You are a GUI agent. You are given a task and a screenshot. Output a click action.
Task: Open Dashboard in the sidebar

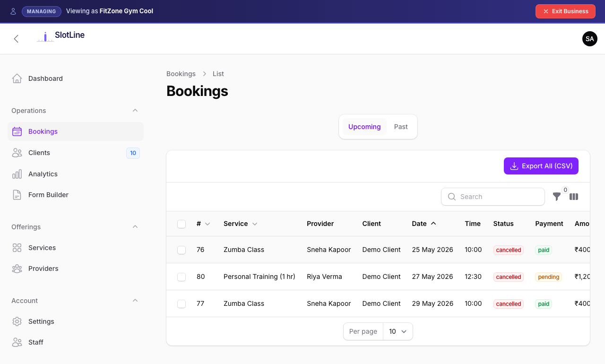coord(76,78)
